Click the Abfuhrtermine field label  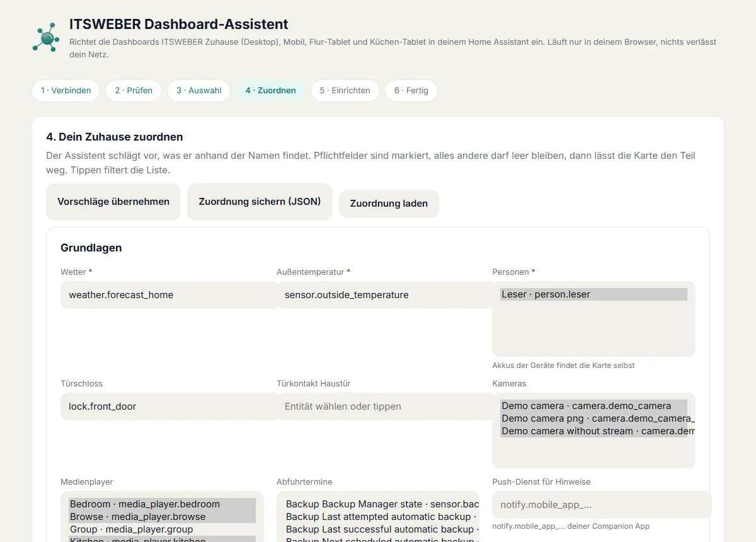[x=304, y=481]
